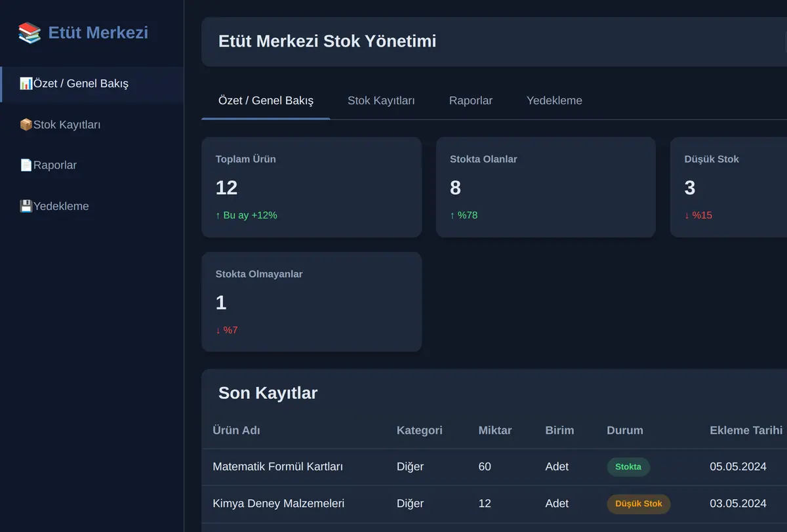
Task: Click the Ürün Adı column header
Action: point(236,430)
